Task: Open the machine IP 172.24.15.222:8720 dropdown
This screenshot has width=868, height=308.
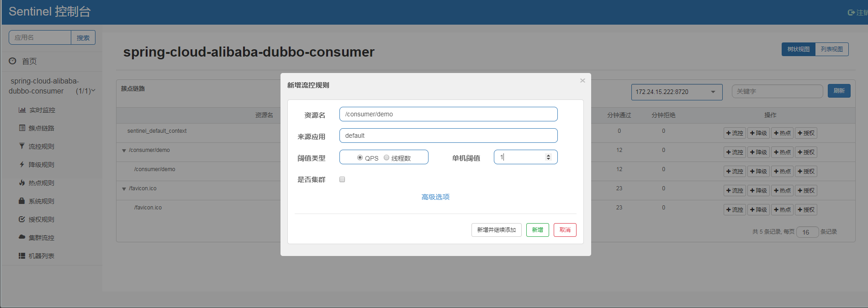Action: point(677,92)
